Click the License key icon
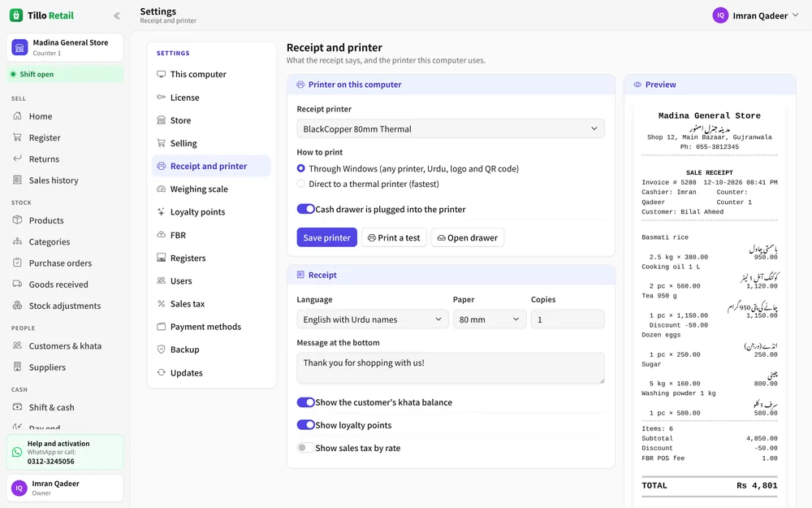 161,97
